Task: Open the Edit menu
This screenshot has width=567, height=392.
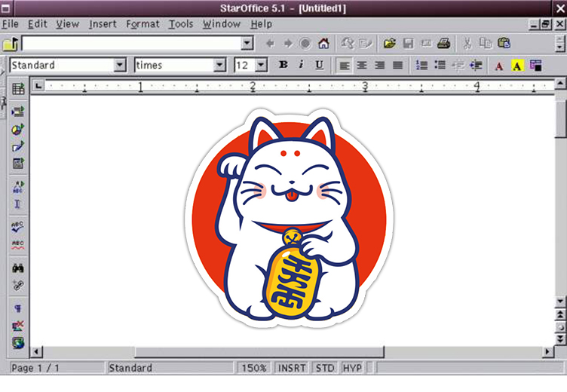Action: pyautogui.click(x=38, y=24)
